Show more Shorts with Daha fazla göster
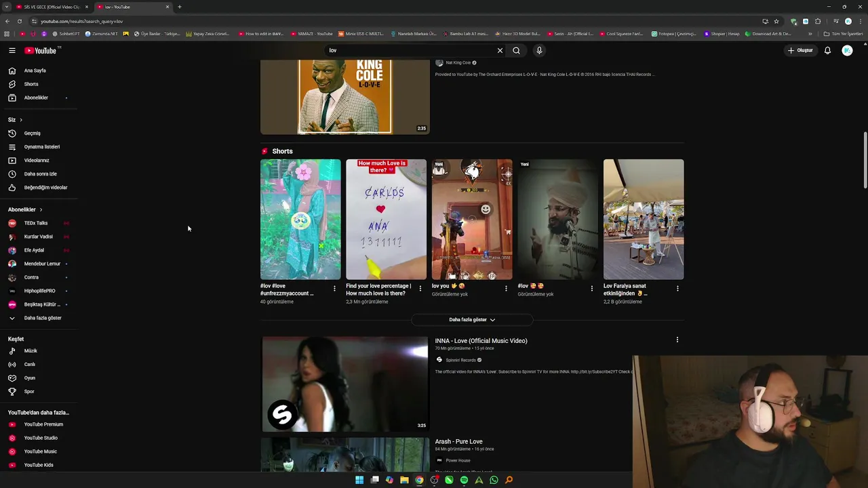The width and height of the screenshot is (868, 488). 472,320
